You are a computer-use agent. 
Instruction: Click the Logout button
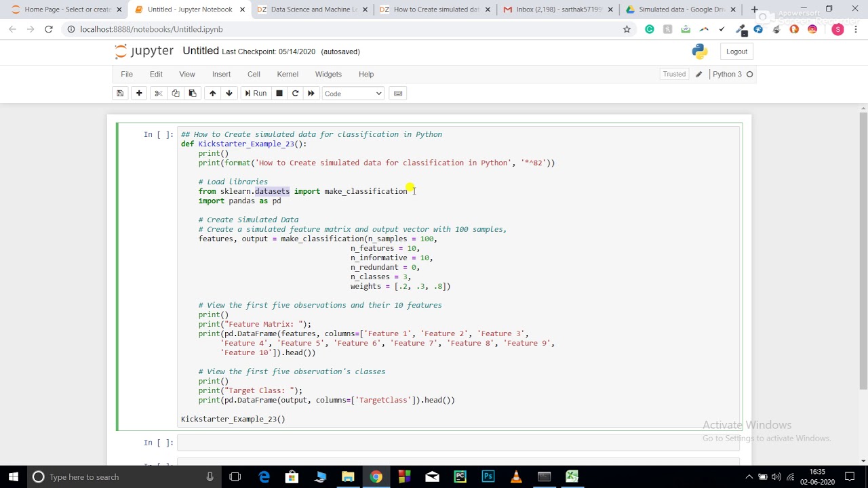(x=736, y=52)
